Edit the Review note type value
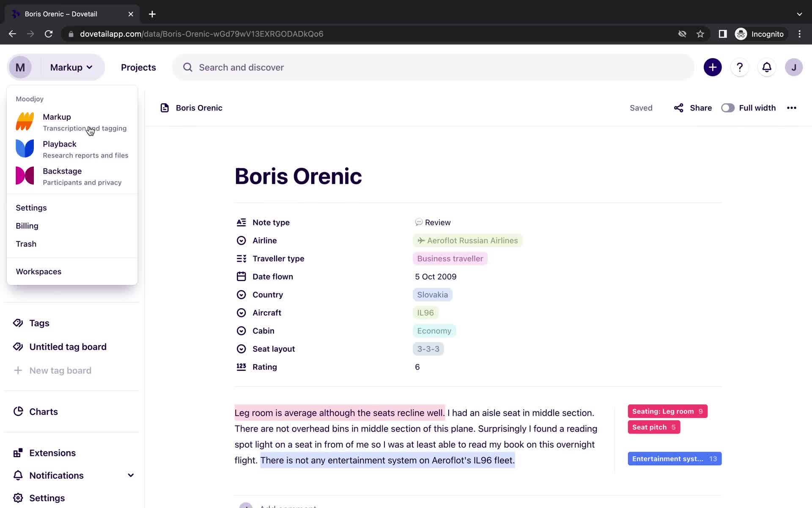This screenshot has height=508, width=812. [x=433, y=222]
